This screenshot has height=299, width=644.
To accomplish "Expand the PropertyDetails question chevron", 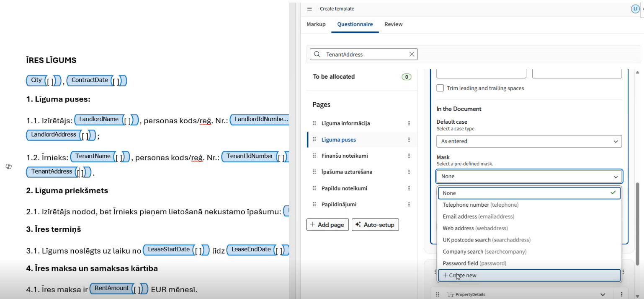I will [603, 294].
